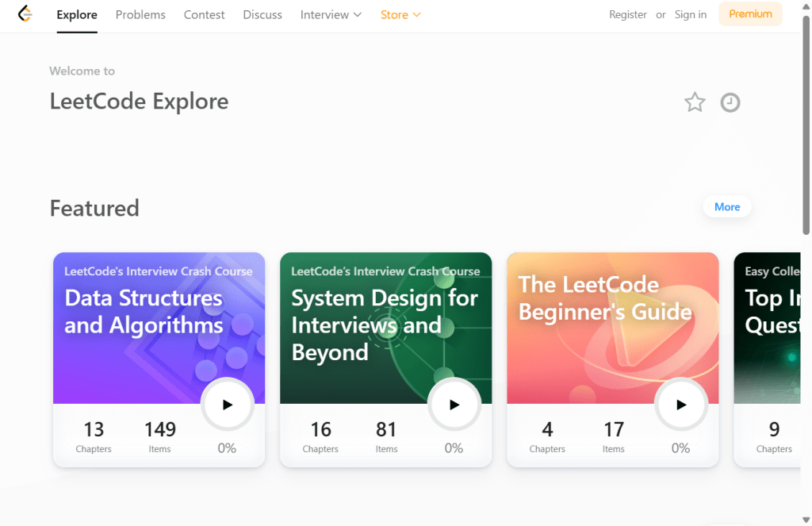Play the System Design for Interviews course
812x526 pixels.
click(x=454, y=405)
